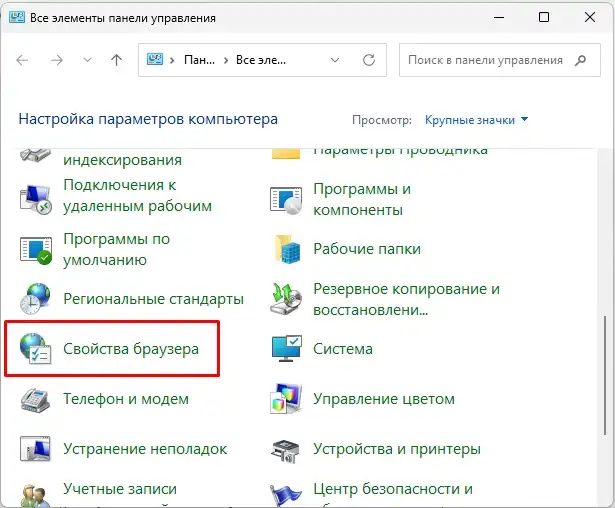
Task: Open Телефон и модем link
Action: (x=126, y=399)
